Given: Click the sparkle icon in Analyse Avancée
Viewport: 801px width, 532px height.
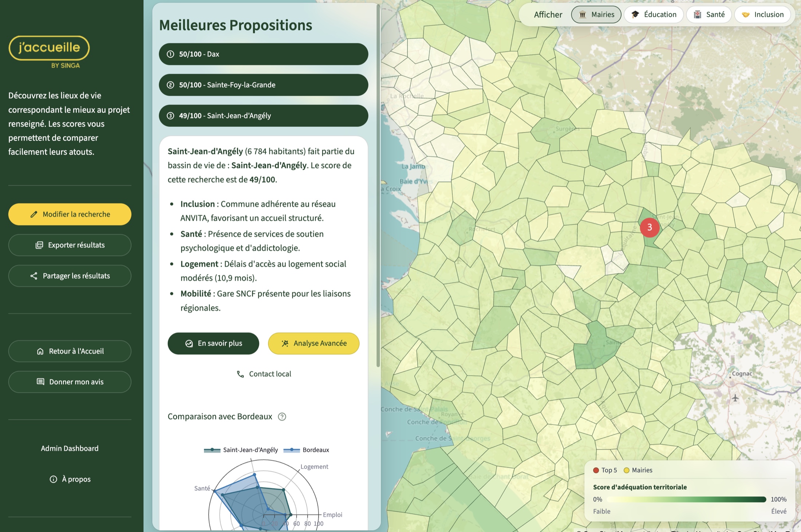Looking at the screenshot, I should pos(285,343).
